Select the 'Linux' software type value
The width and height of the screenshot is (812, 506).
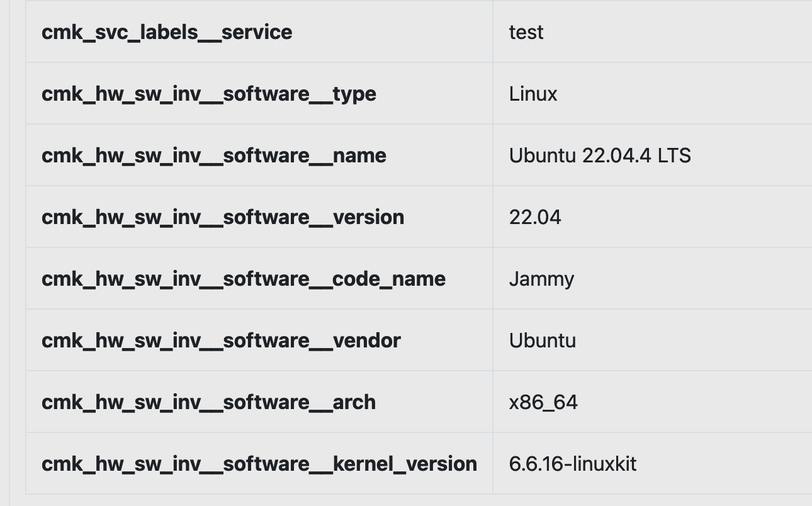coord(533,94)
